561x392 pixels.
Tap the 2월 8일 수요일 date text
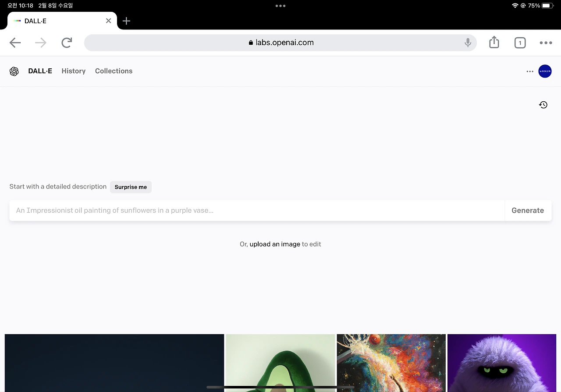pos(56,6)
